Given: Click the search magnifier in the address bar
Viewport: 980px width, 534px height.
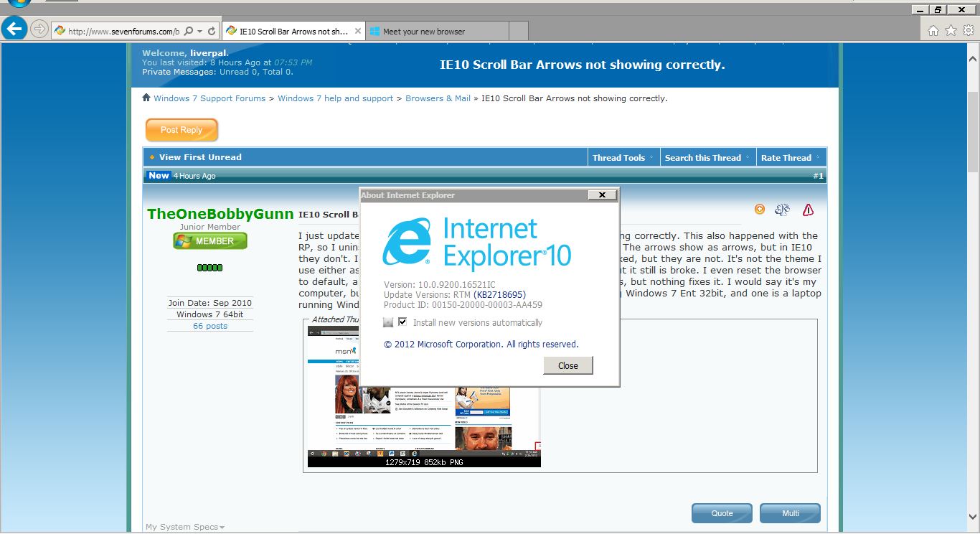Looking at the screenshot, I should pos(189,31).
